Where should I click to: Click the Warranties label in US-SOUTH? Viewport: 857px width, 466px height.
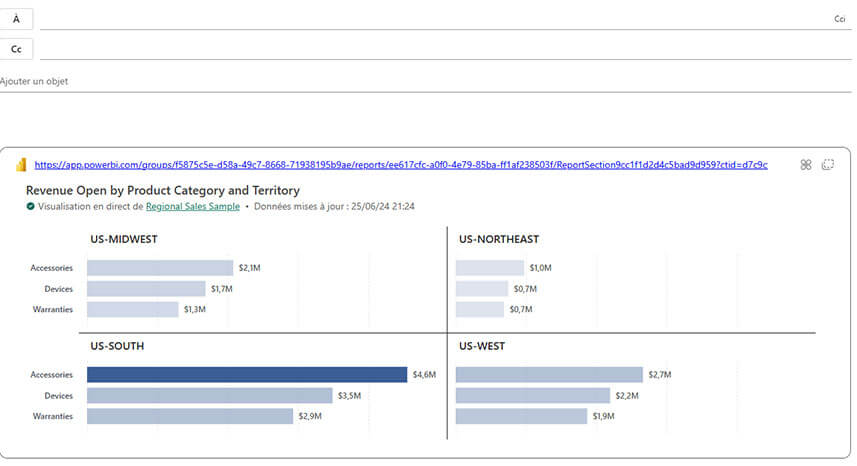[52, 416]
